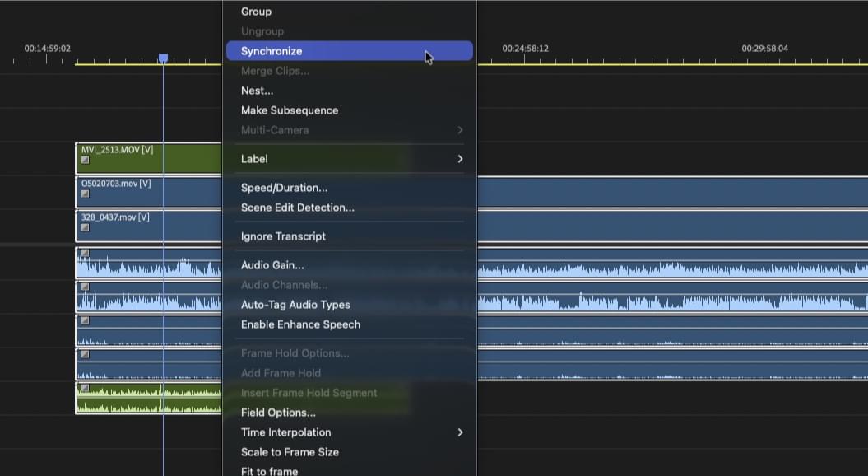The height and width of the screenshot is (476, 868).
Task: Click ruler at timecode 00:14:59:02
Action: click(47, 49)
